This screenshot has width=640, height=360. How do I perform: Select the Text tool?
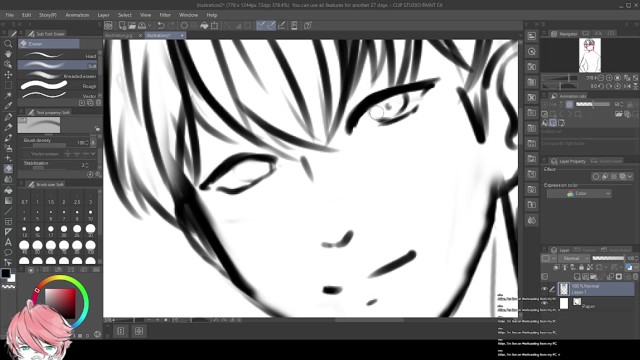(8, 242)
